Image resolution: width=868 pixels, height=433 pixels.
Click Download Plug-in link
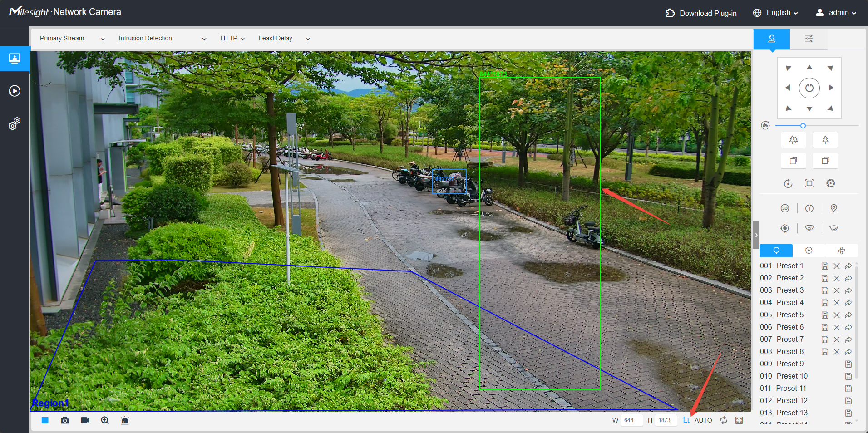point(701,13)
